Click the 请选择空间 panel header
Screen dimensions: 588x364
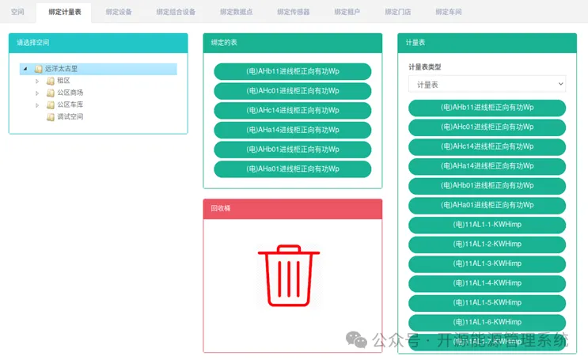click(x=98, y=43)
